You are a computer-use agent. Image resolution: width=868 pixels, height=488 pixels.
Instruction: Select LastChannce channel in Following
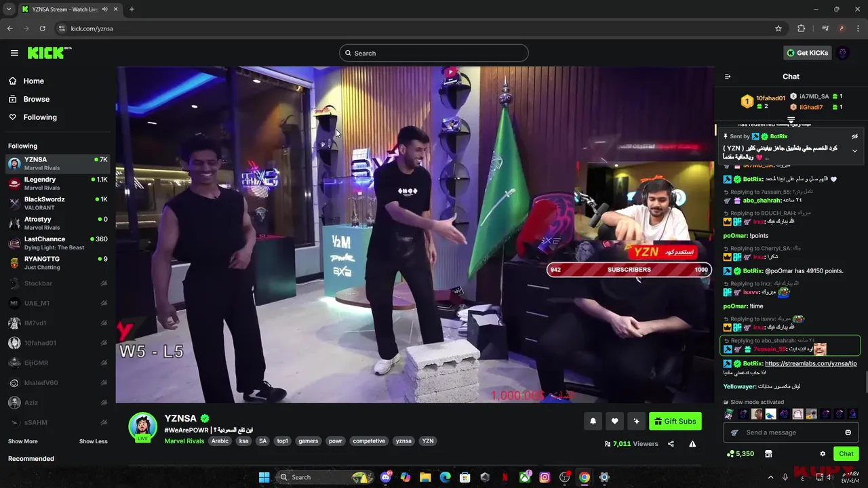(58, 243)
